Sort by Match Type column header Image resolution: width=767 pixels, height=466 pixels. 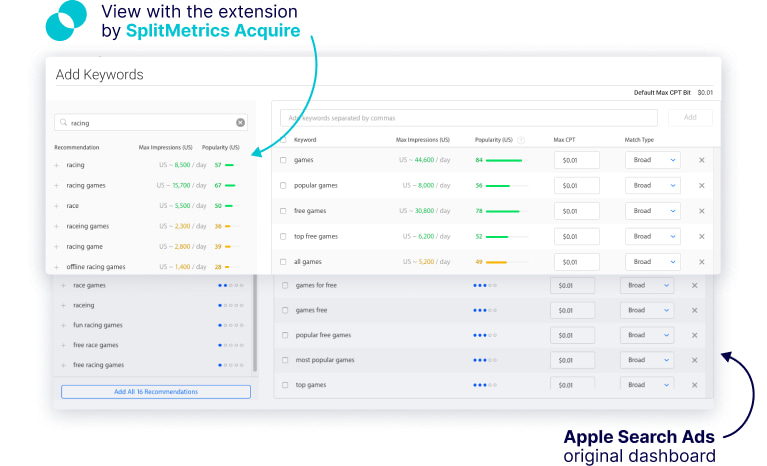[639, 140]
